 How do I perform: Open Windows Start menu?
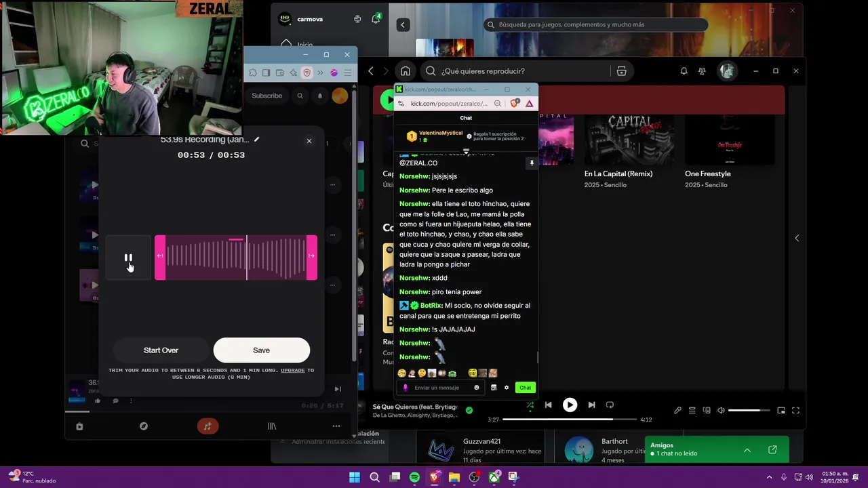[x=355, y=477]
